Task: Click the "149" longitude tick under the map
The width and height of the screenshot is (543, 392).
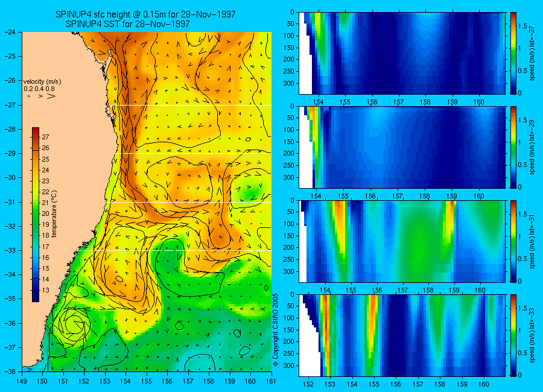Action: click(22, 381)
